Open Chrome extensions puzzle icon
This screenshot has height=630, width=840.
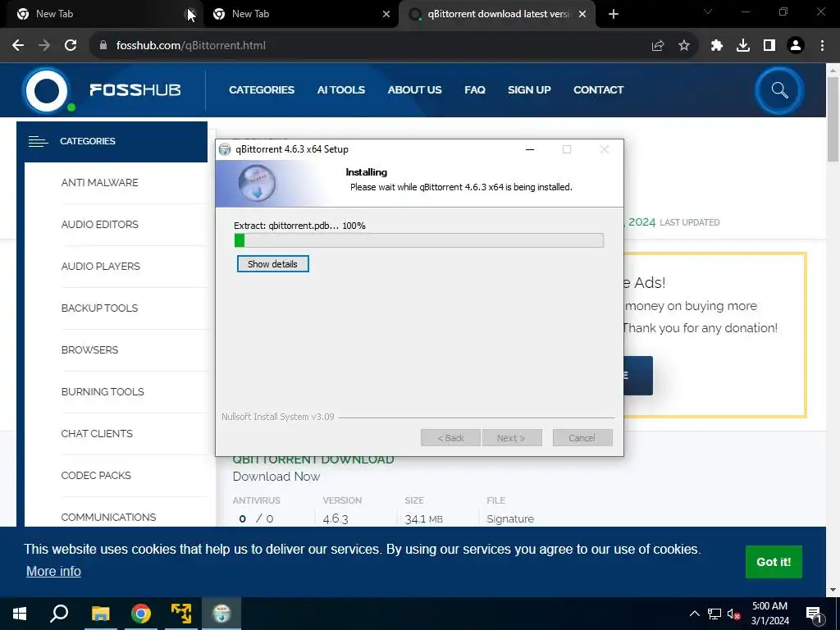pyautogui.click(x=717, y=46)
